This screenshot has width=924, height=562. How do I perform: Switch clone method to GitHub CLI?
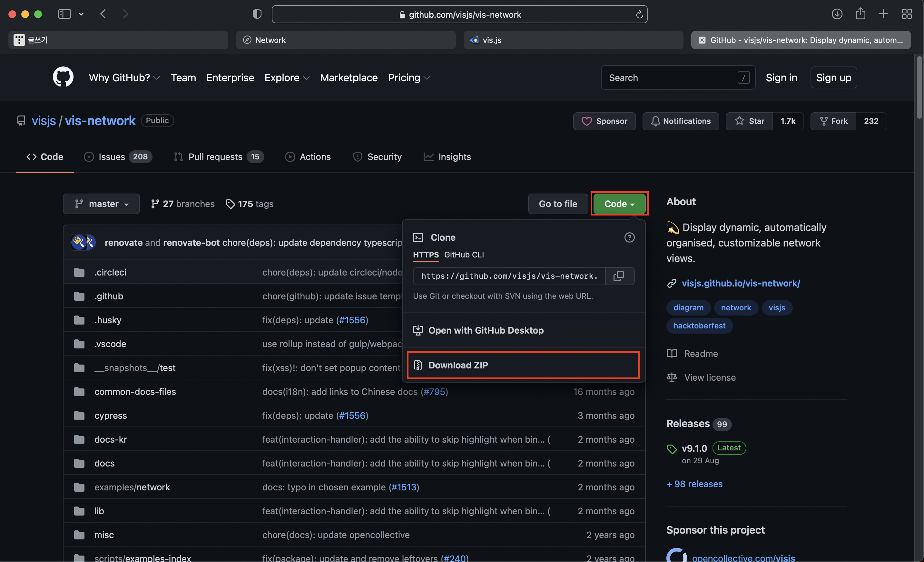tap(464, 255)
